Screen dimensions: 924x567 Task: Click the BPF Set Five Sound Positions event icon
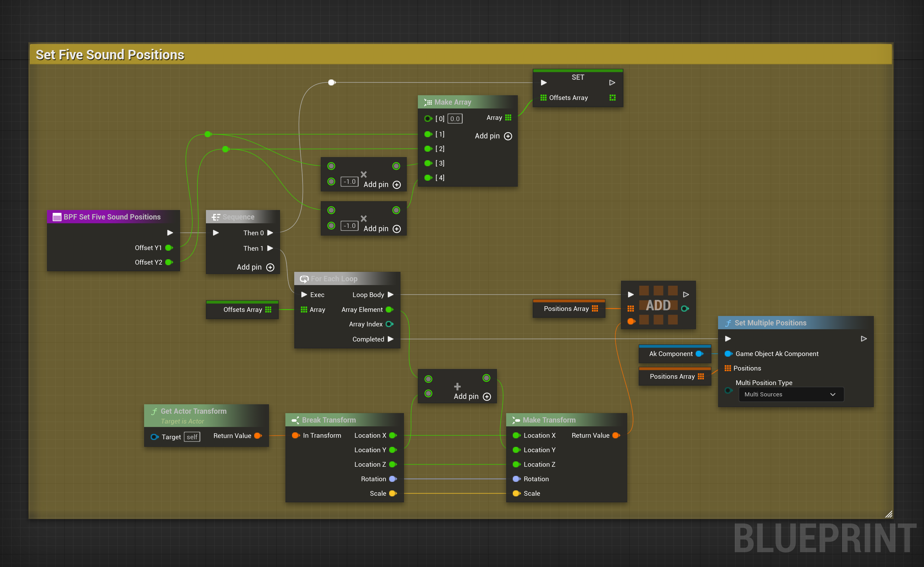[x=57, y=217]
